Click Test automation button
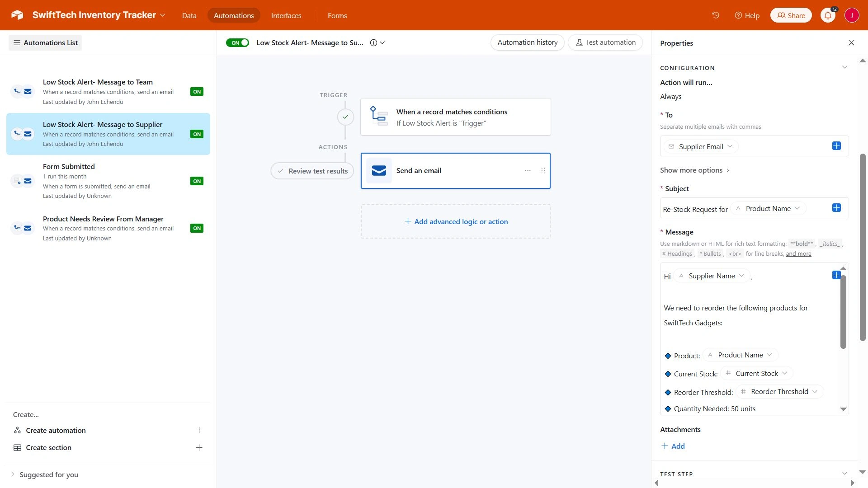This screenshot has width=868, height=488. tap(605, 42)
